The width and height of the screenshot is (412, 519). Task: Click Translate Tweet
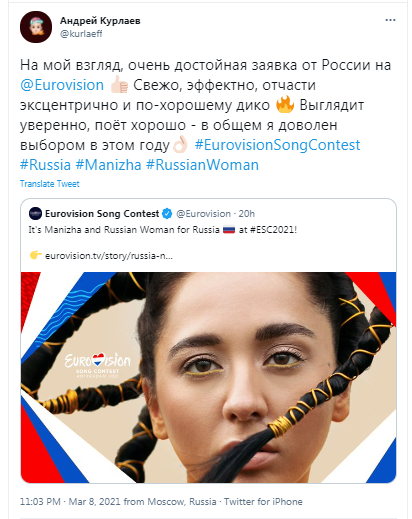click(50, 184)
